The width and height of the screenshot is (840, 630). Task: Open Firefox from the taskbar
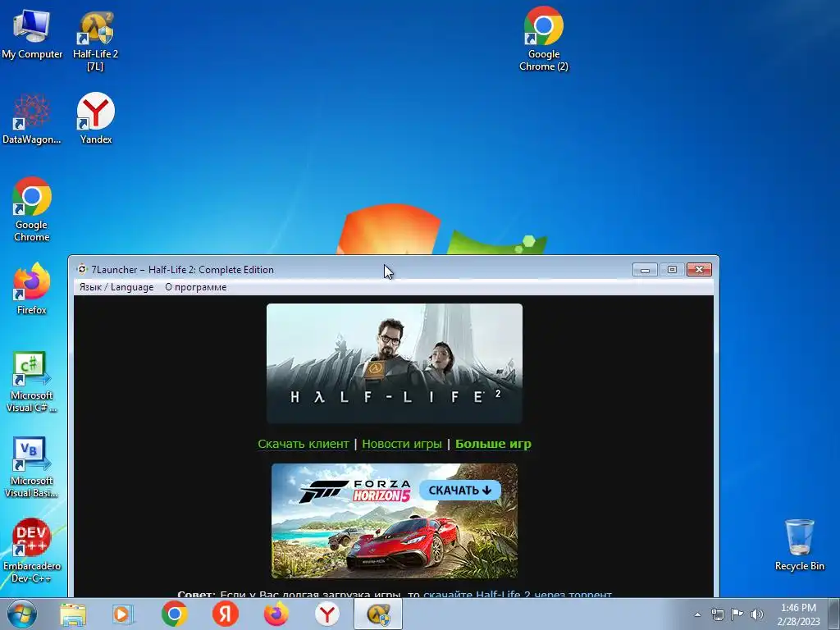click(276, 614)
